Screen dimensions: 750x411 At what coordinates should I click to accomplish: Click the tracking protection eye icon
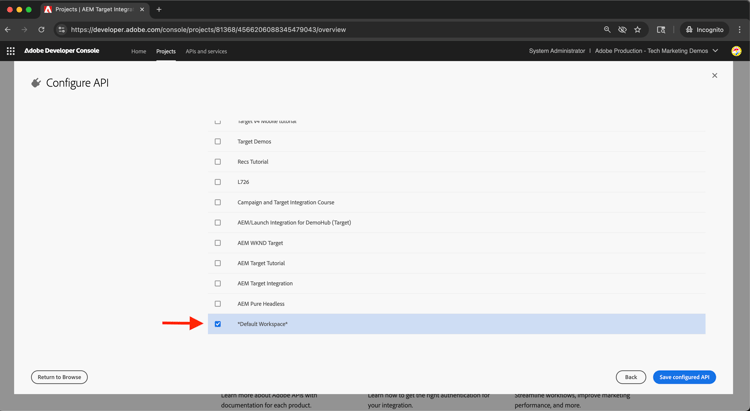tap(622, 30)
